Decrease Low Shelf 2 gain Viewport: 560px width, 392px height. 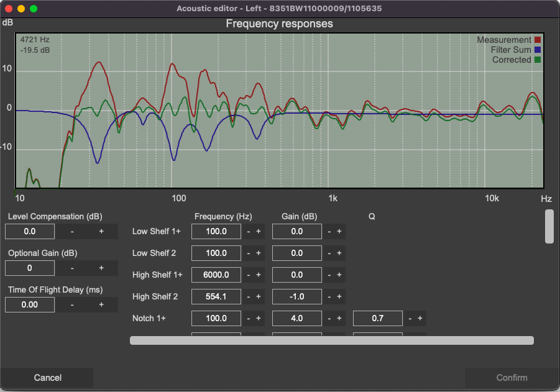[329, 253]
